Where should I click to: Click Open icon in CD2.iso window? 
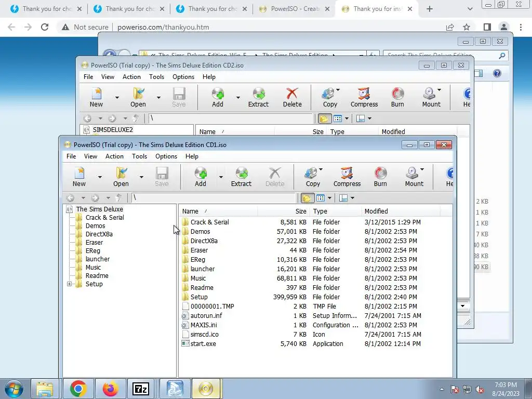click(138, 98)
